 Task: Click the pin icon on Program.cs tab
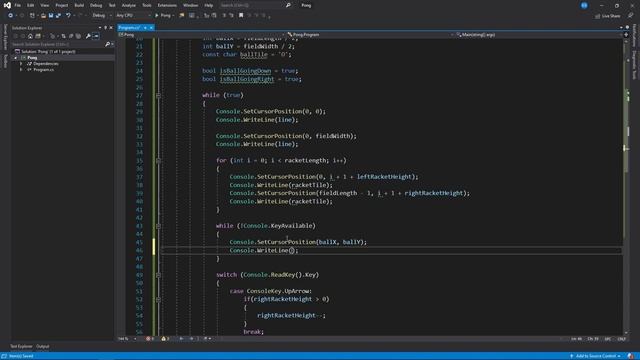145,28
